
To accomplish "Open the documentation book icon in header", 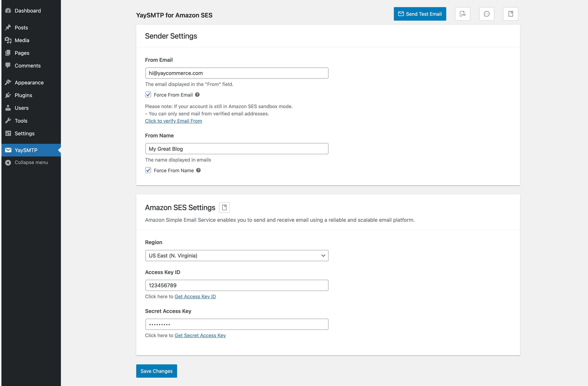I will click(x=510, y=14).
